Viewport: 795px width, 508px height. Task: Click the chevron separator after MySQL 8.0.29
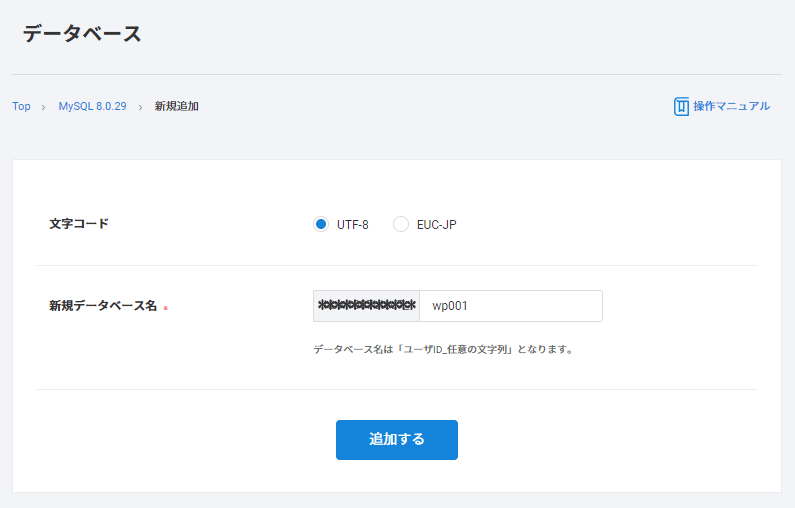(x=140, y=107)
